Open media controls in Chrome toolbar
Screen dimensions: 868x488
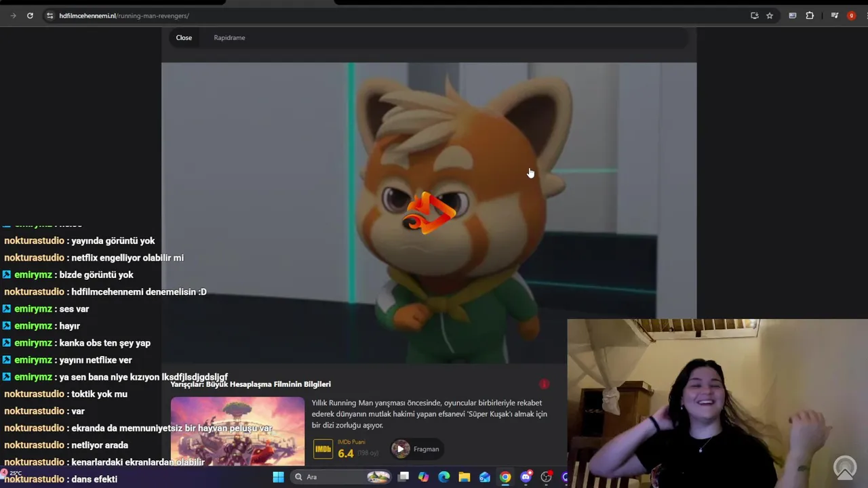tap(835, 16)
